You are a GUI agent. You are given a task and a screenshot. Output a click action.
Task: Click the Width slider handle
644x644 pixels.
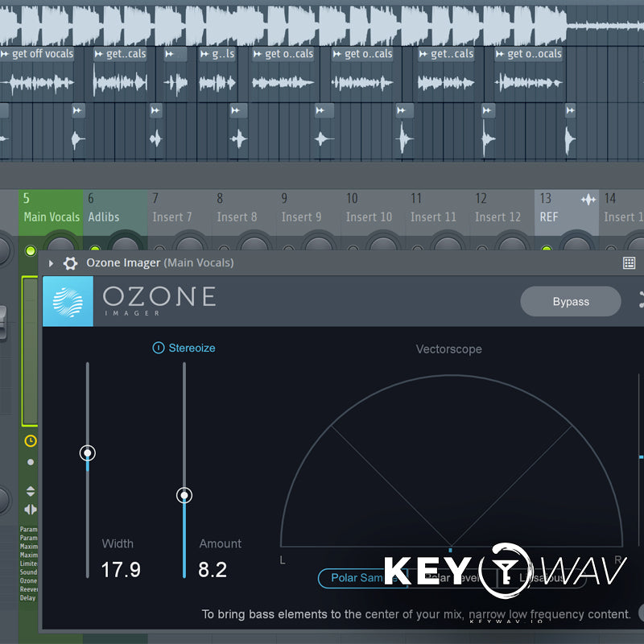pos(88,453)
